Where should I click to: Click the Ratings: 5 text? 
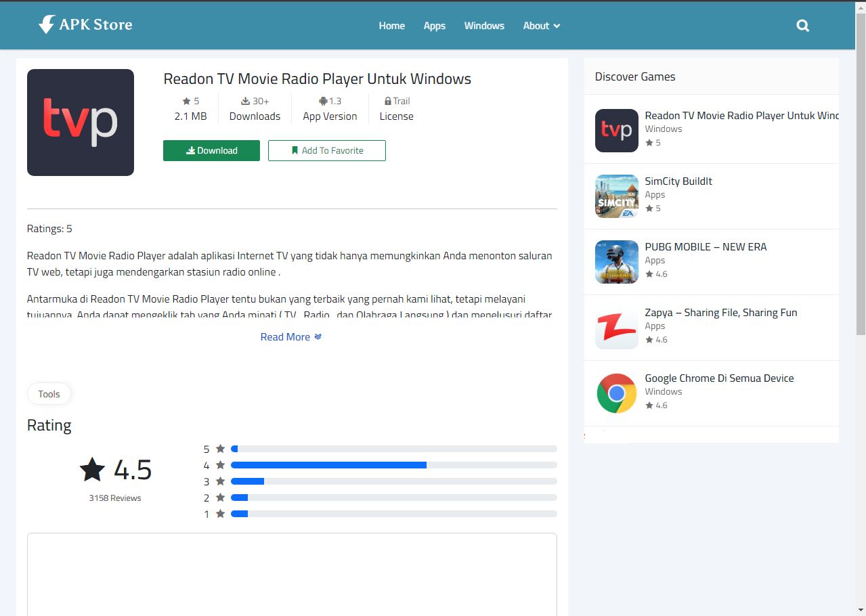coord(49,229)
